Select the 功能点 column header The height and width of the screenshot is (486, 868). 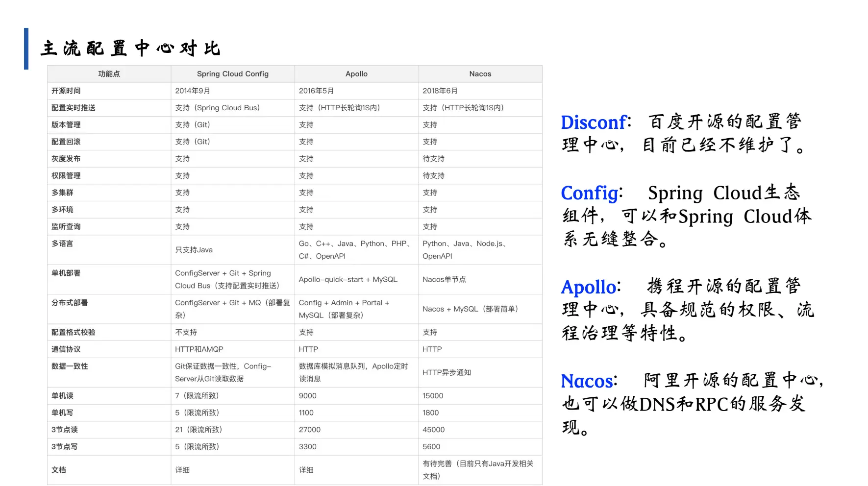pyautogui.click(x=109, y=74)
